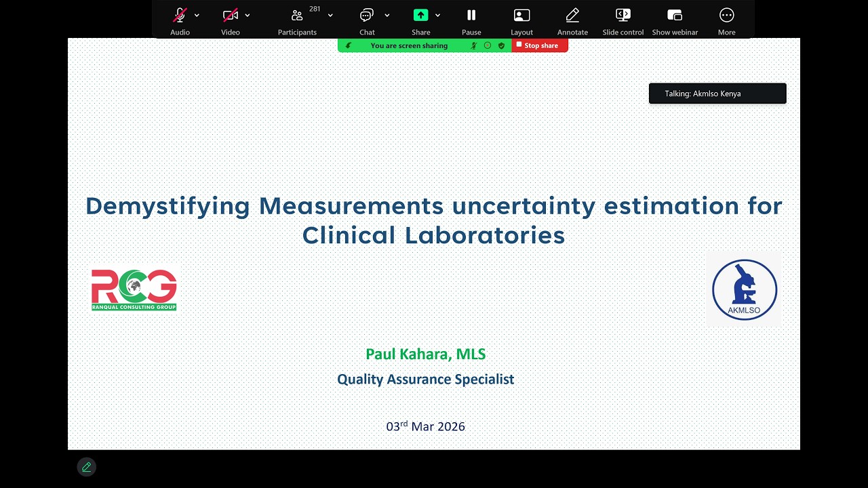This screenshot has width=868, height=488.
Task: Expand the Share options chevron
Action: [437, 15]
